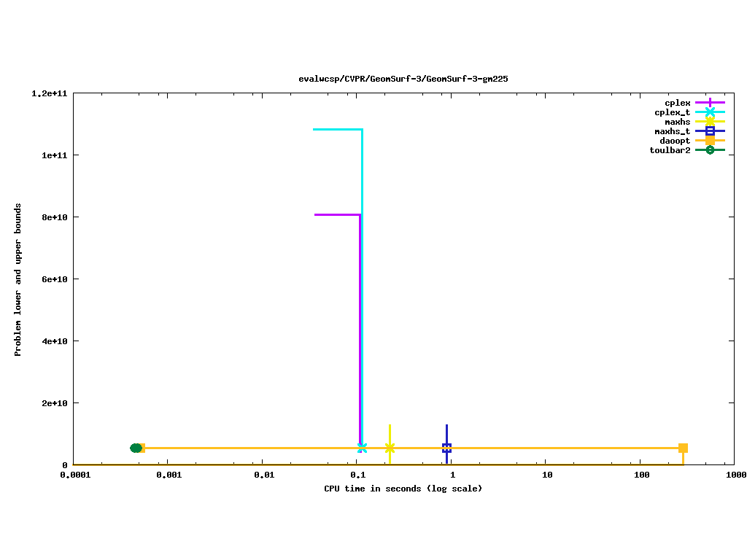Click the toulbar2 legend text
This screenshot has width=747, height=560.
(x=670, y=150)
